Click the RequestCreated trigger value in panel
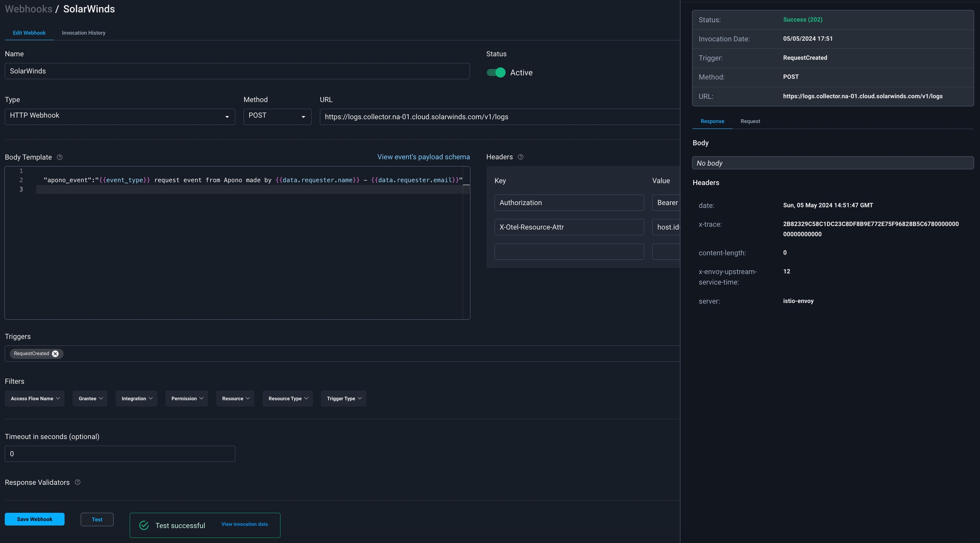 pyautogui.click(x=805, y=58)
